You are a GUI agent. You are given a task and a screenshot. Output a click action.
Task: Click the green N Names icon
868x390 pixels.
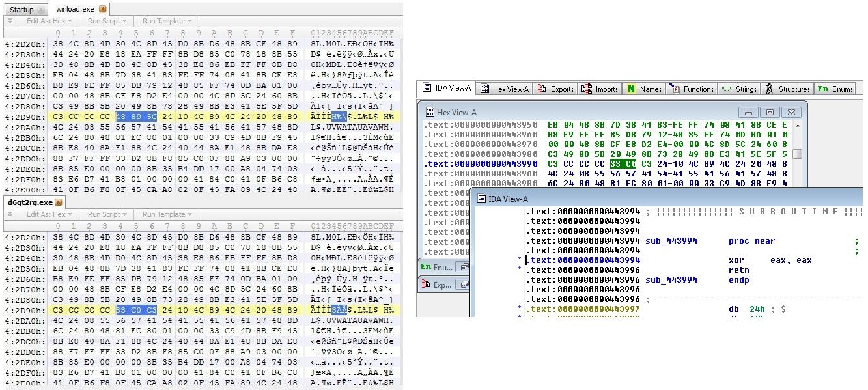pyautogui.click(x=631, y=89)
